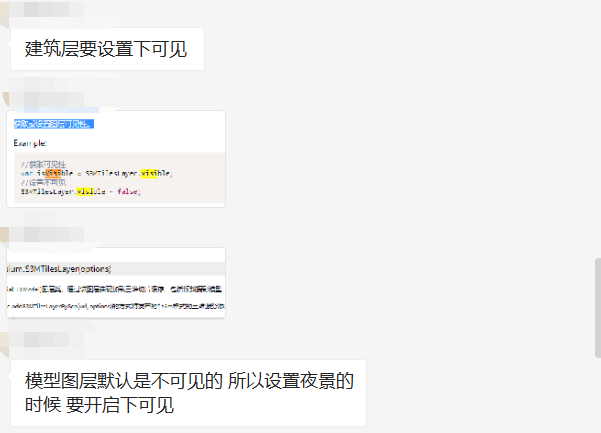Click the scrollbar track below the thumb
The height and width of the screenshot is (433, 601).
click(x=598, y=395)
